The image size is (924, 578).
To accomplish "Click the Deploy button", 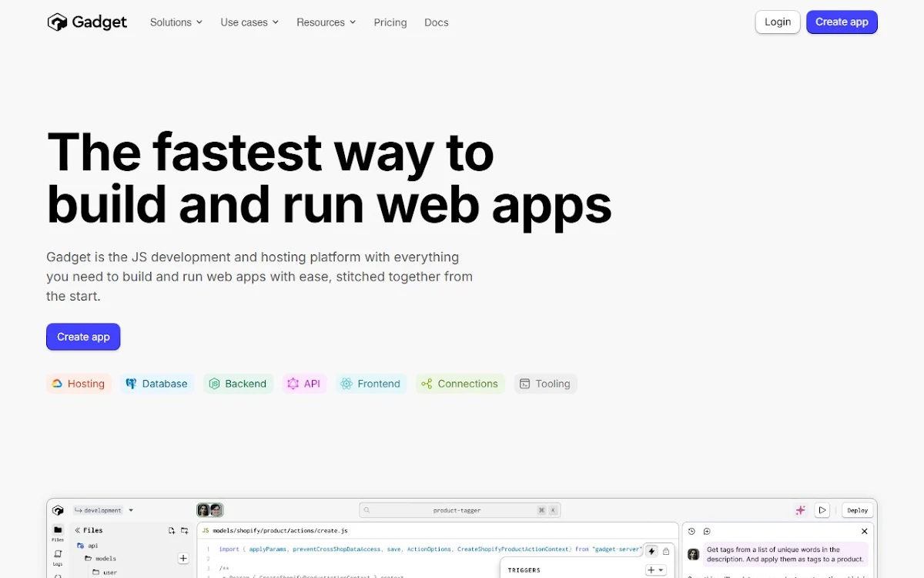I will tap(858, 510).
